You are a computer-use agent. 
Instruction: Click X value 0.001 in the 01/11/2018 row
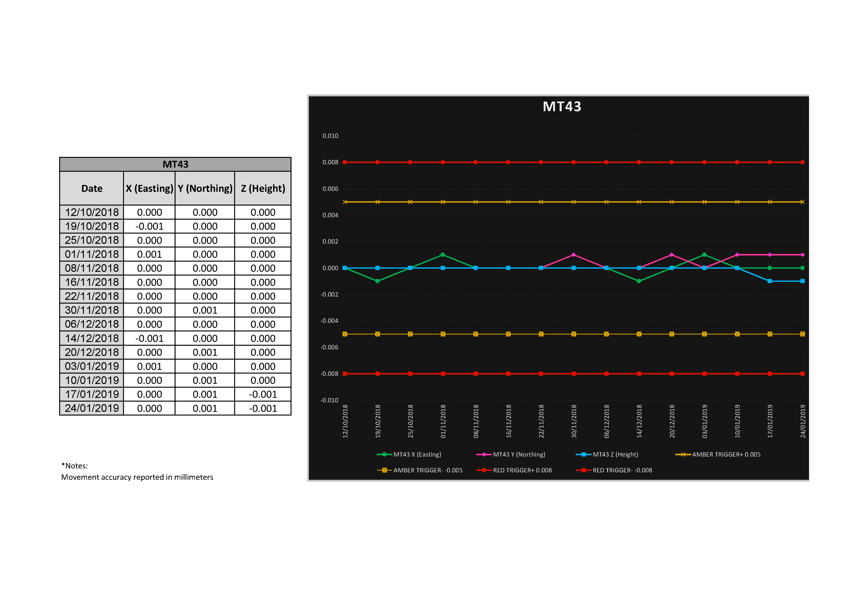[149, 254]
